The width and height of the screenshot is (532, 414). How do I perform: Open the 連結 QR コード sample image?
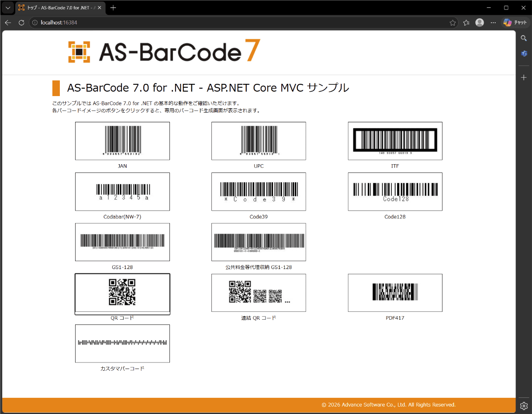(x=259, y=293)
